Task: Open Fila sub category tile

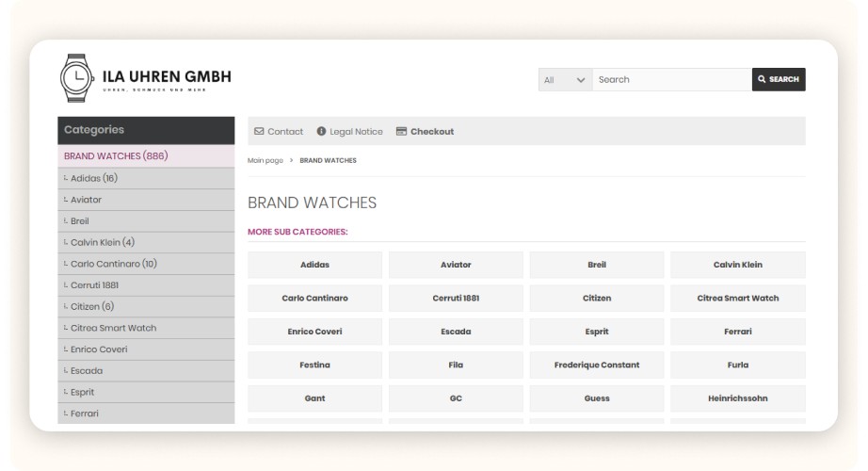Action: pos(456,365)
